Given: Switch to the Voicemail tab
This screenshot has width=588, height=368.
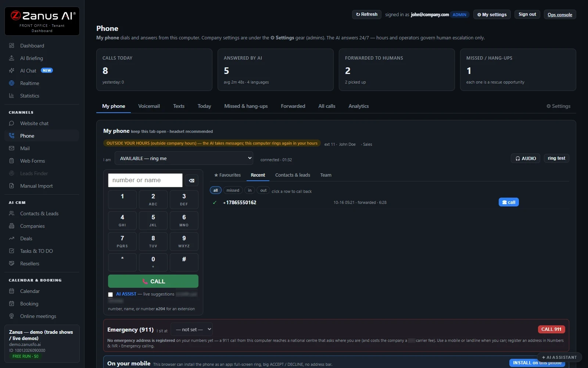Looking at the screenshot, I should point(149,106).
